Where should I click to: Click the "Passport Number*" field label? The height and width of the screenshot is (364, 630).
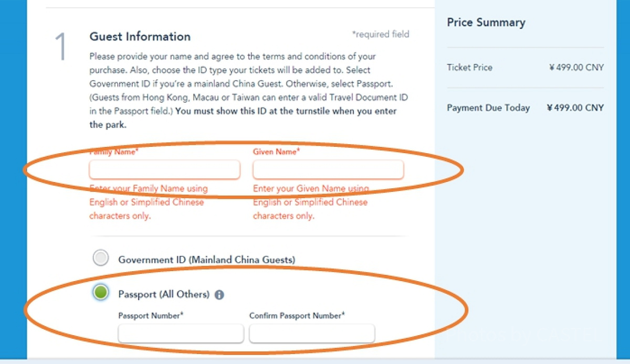(151, 316)
